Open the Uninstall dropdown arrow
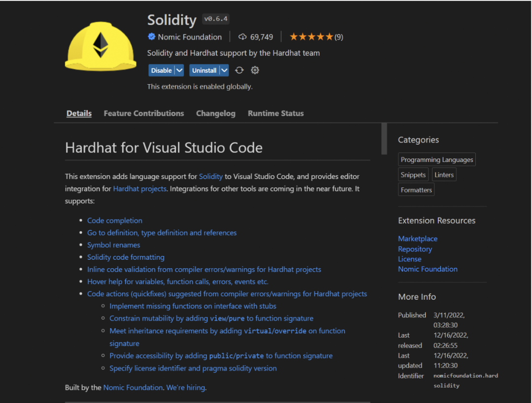532x403 pixels. (x=224, y=70)
